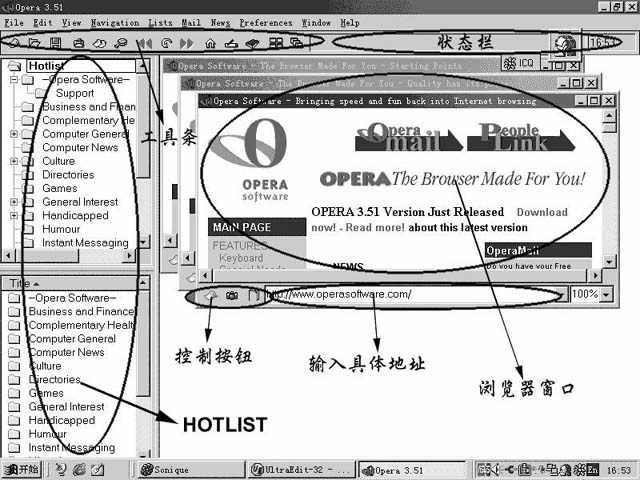Screen dimensions: 640x480
Task: Select Directories in the hotlist tree
Action: coord(68,175)
